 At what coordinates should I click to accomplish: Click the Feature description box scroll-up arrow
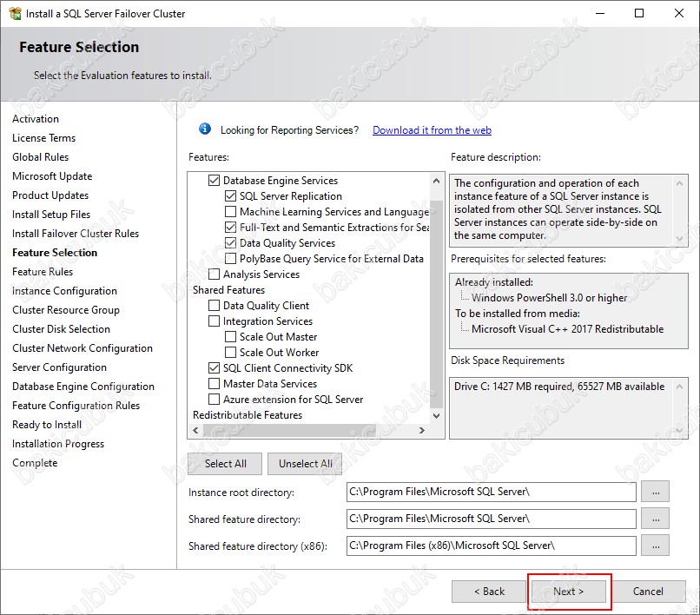pos(679,183)
